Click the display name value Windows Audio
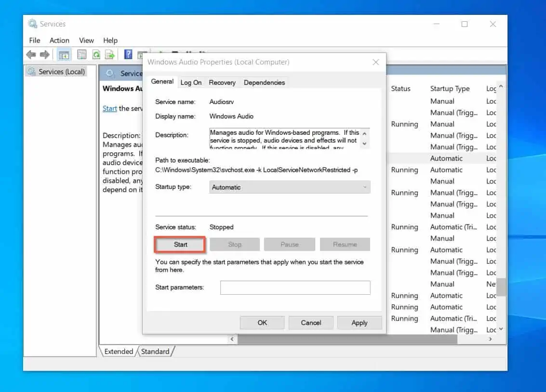Screen dimensions: 546x392 click(231, 117)
